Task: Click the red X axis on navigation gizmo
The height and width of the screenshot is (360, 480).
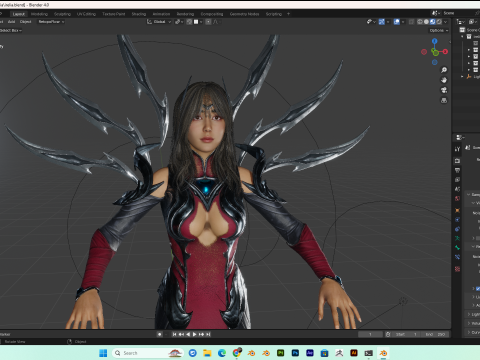Action: [445, 52]
